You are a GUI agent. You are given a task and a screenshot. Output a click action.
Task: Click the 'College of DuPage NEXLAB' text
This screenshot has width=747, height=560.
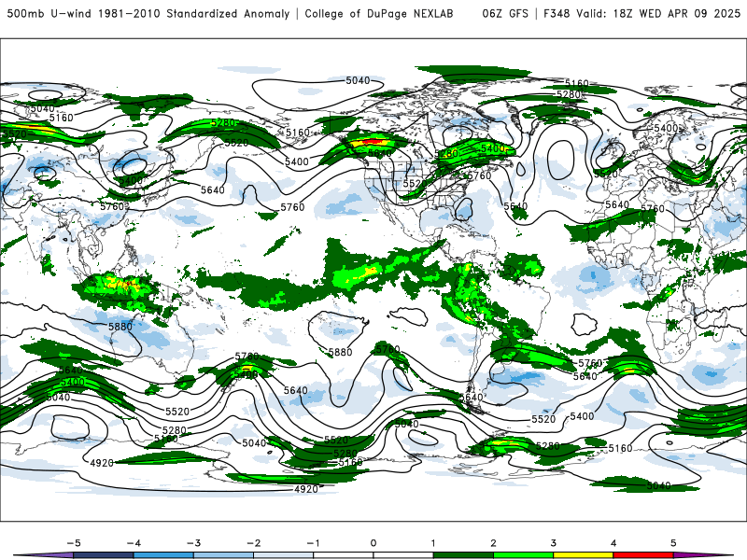(x=379, y=13)
